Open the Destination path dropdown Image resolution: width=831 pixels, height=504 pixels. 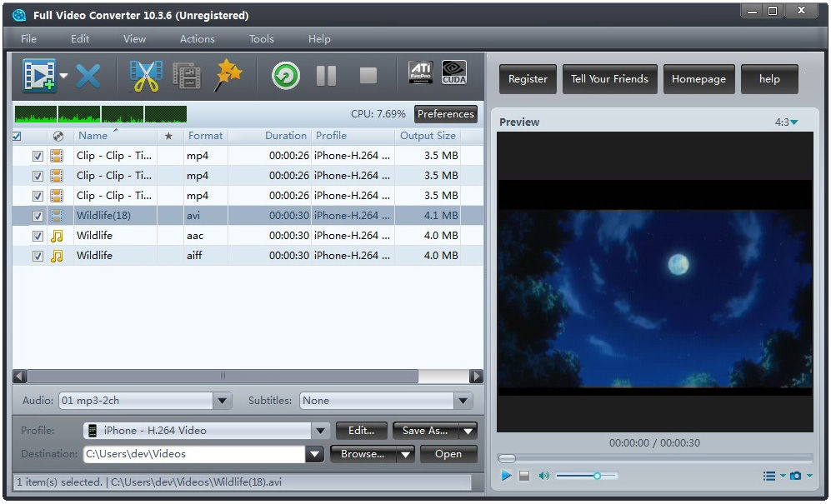(315, 454)
